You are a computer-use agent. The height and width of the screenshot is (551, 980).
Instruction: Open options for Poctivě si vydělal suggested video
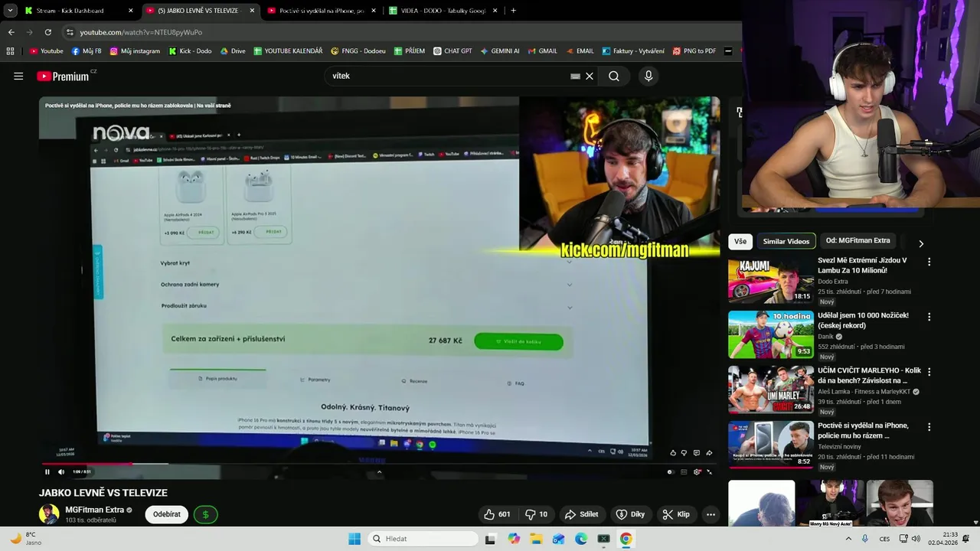coord(929,427)
